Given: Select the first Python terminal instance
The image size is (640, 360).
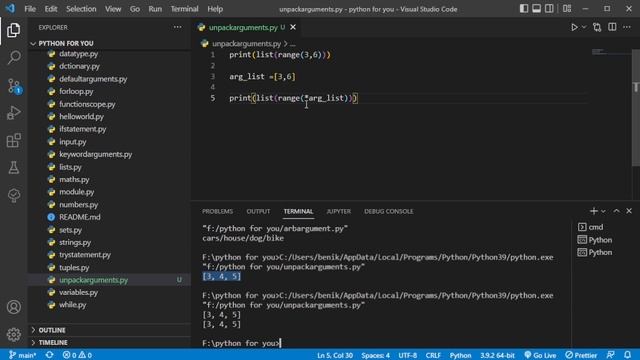Looking at the screenshot, I should click(x=595, y=240).
